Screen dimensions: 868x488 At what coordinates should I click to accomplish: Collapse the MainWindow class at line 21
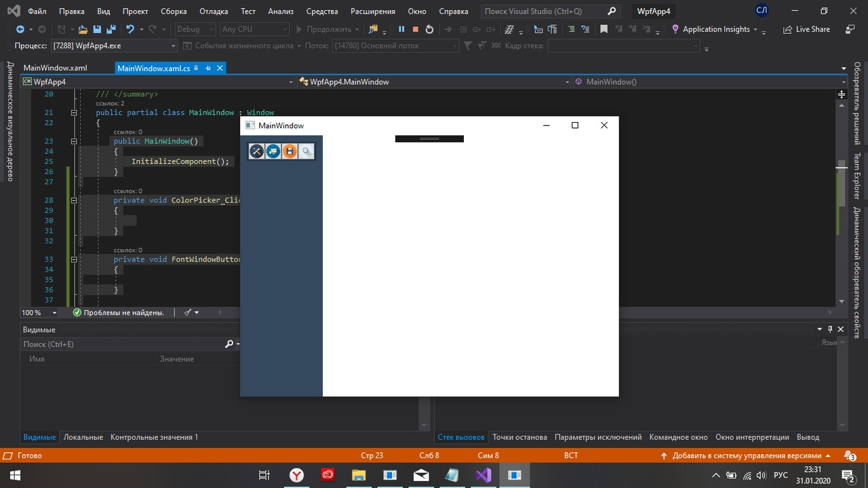click(x=74, y=113)
